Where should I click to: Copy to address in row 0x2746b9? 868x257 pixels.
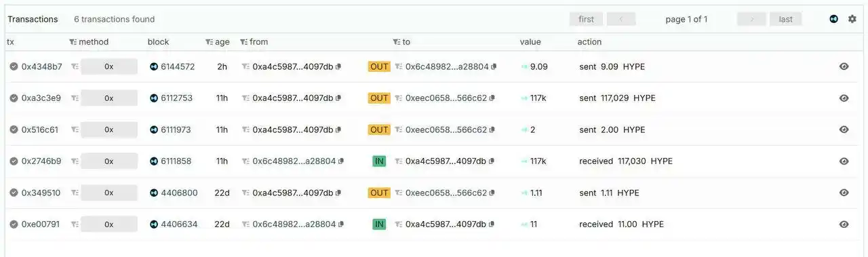[x=491, y=161]
